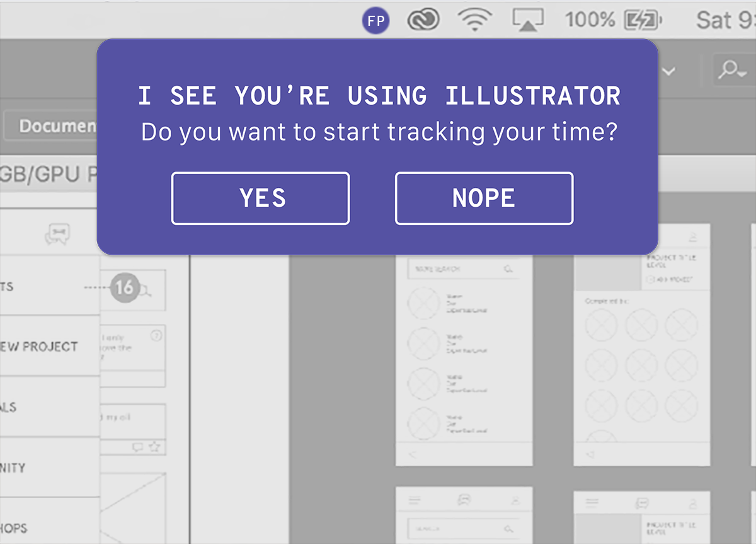Click the chat bubble icon in the left wireframe
Image resolution: width=756 pixels, height=544 pixels.
tap(57, 234)
